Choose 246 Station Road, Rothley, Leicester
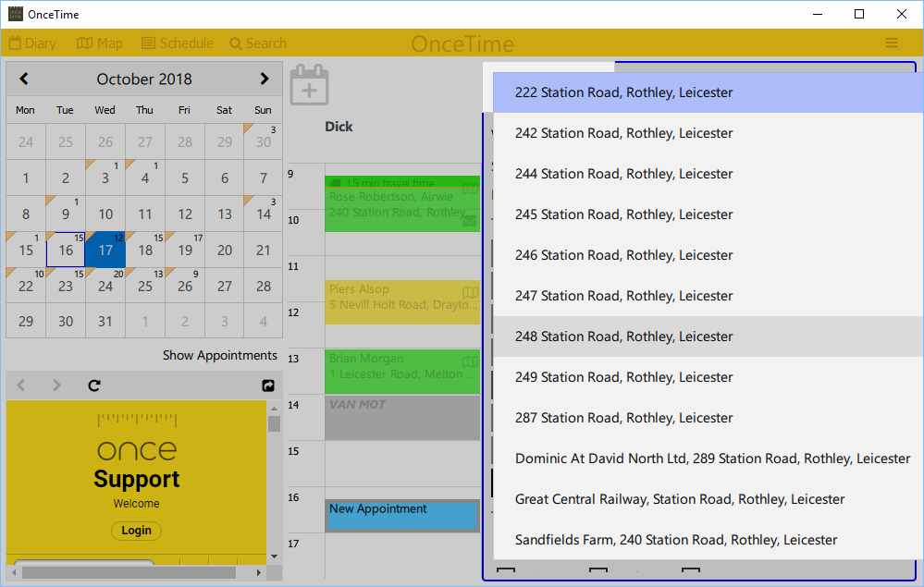This screenshot has width=924, height=587. coord(708,255)
